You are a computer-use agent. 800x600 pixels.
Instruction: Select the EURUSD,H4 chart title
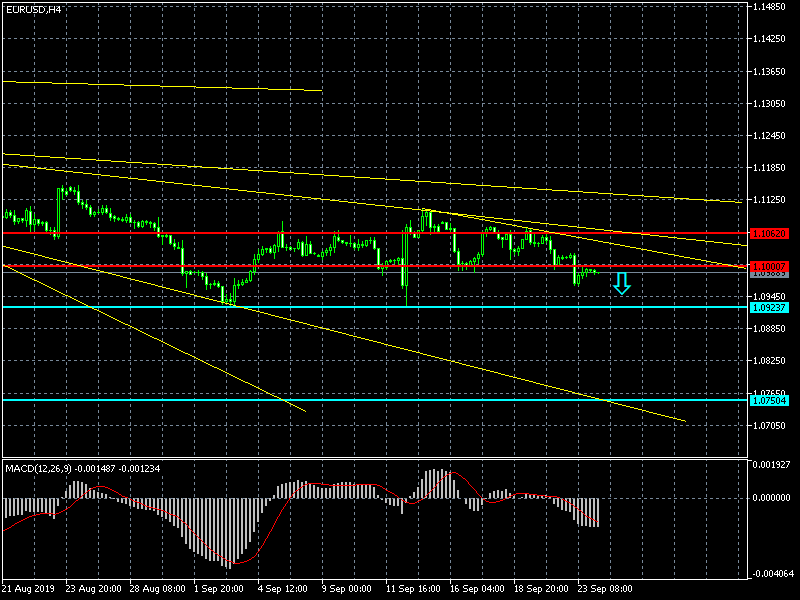click(32, 9)
